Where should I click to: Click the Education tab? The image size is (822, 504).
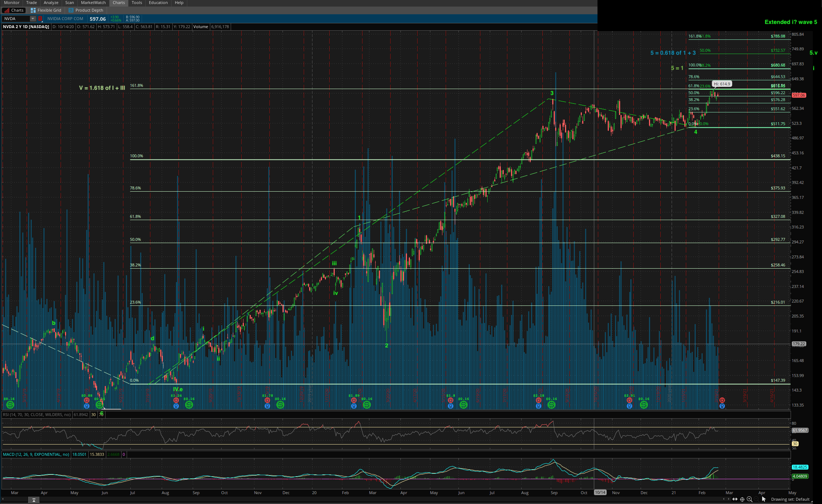coord(158,3)
